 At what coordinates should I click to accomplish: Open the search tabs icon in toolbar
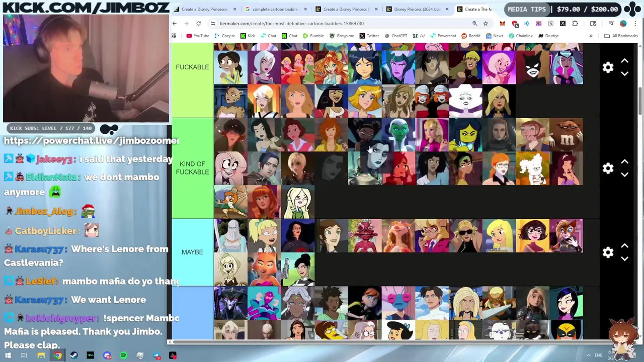[593, 24]
